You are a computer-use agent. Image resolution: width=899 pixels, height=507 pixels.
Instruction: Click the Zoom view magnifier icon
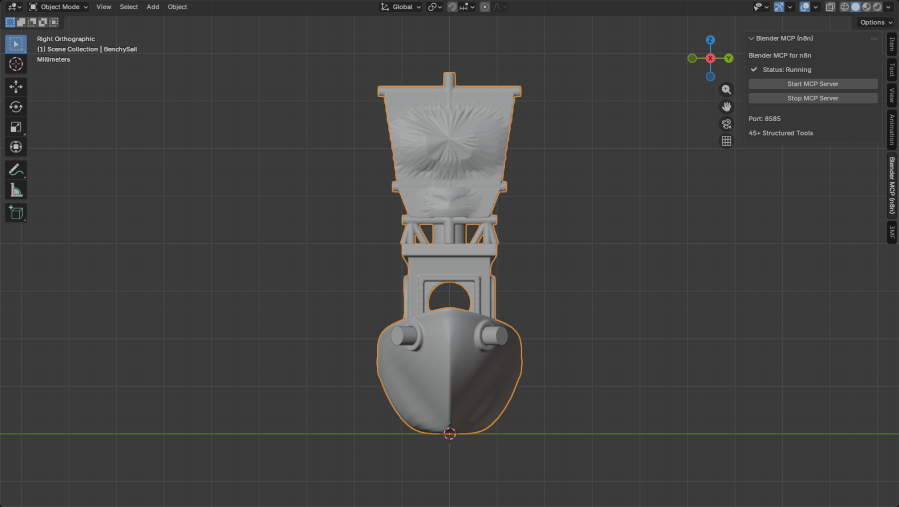pyautogui.click(x=726, y=89)
